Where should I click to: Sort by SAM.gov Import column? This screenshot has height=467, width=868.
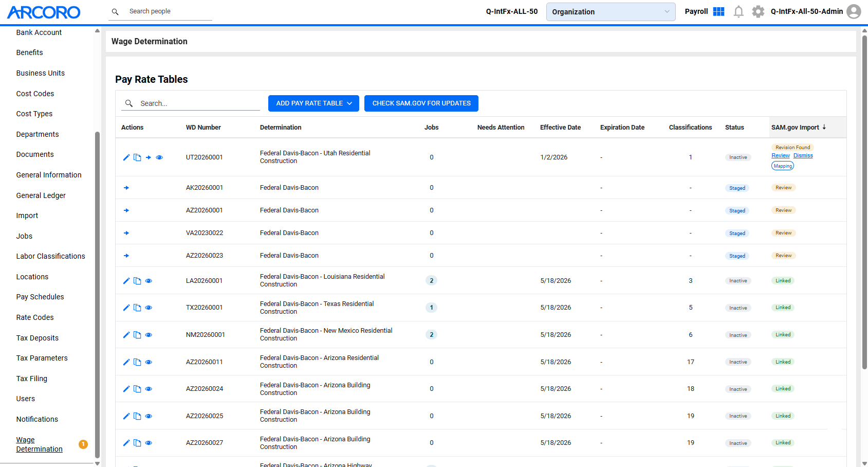coord(799,128)
